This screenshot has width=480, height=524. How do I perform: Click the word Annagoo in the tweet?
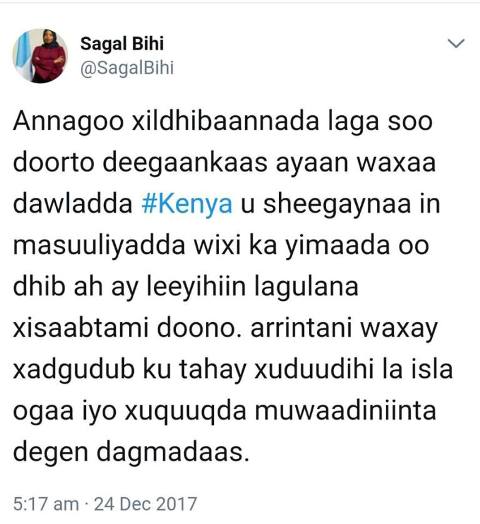[x=69, y=122]
